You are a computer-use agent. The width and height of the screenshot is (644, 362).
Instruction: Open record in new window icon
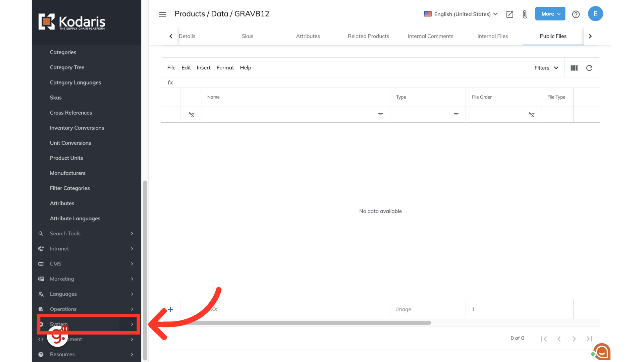[x=509, y=14]
